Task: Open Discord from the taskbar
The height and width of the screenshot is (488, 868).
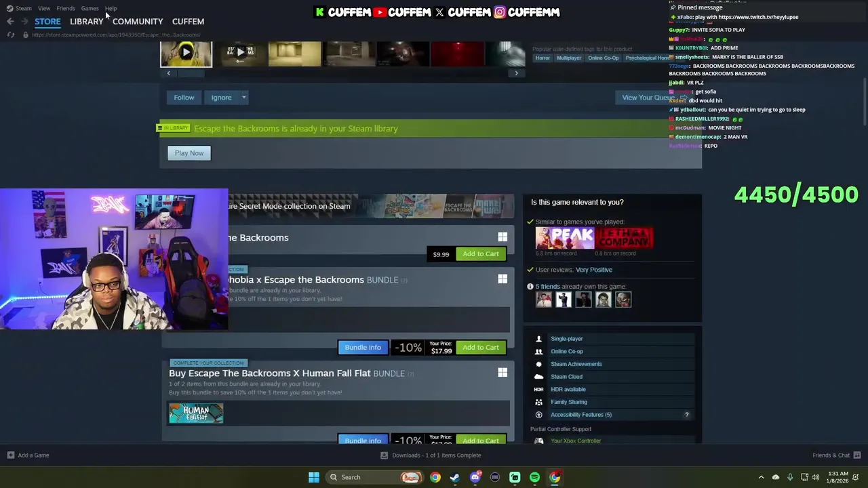Action: tap(475, 477)
